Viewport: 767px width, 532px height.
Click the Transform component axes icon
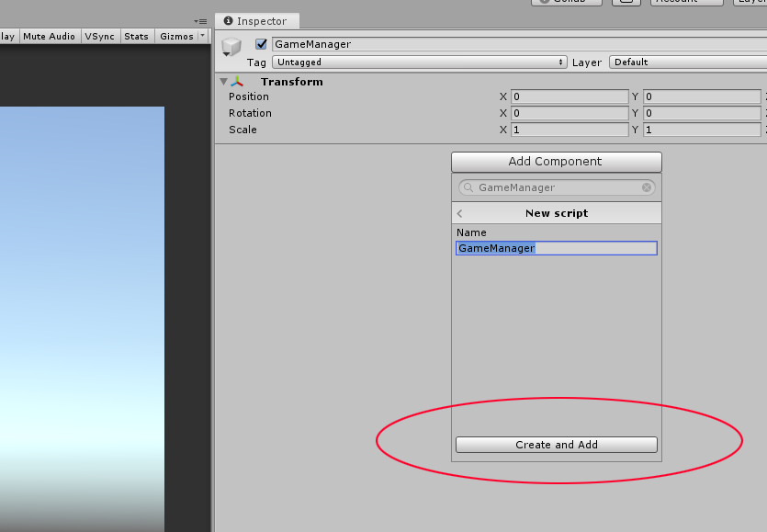(237, 82)
